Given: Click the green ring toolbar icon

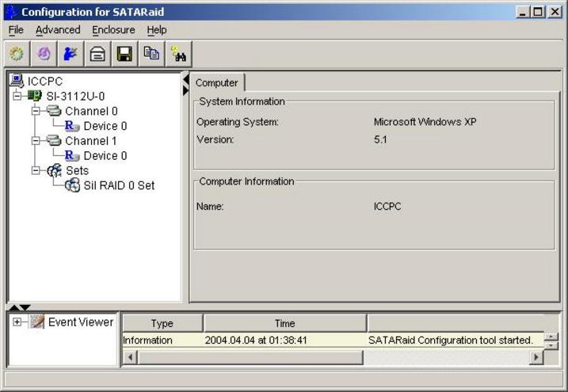Looking at the screenshot, I should pyautogui.click(x=17, y=55).
